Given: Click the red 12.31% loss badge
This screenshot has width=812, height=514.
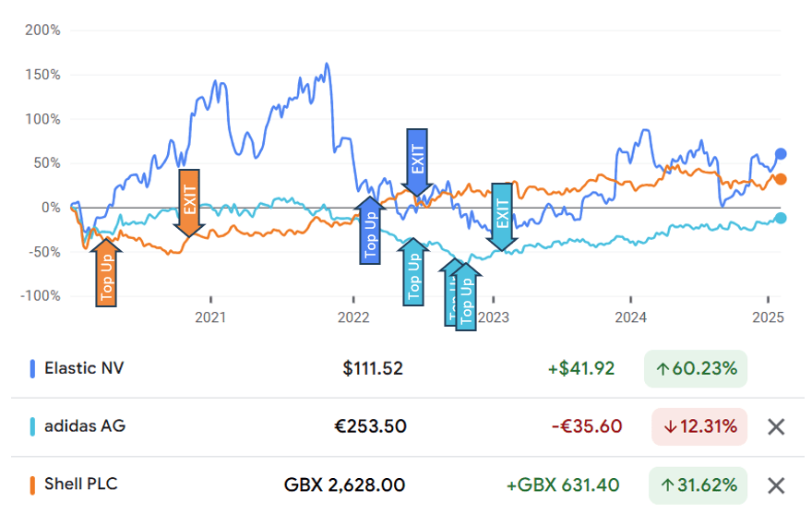Looking at the screenshot, I should pos(699,426).
